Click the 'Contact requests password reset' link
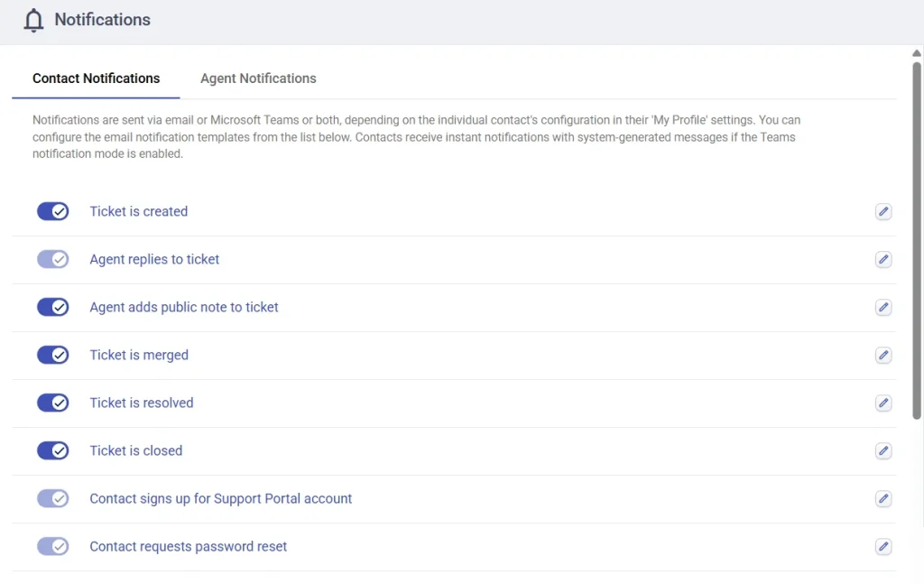This screenshot has height=584, width=924. click(x=188, y=546)
